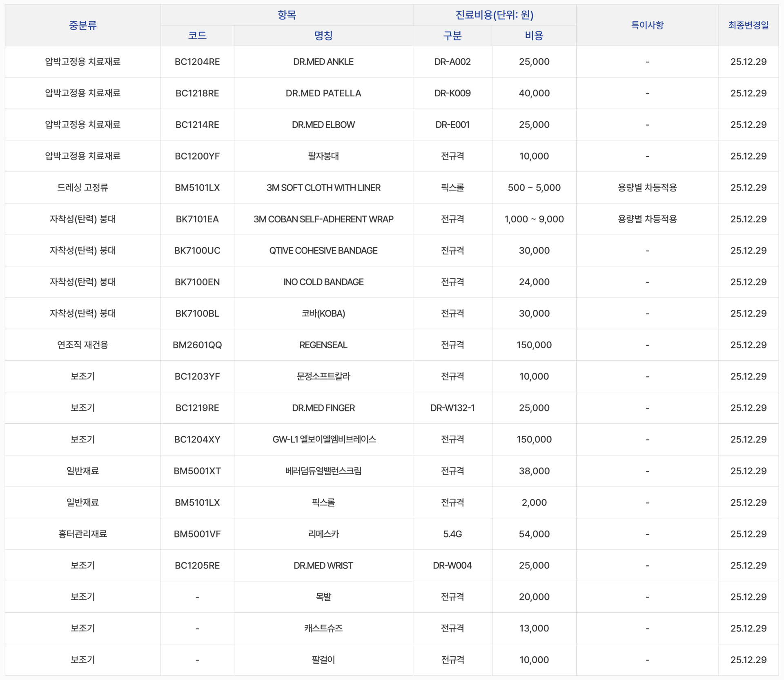Image resolution: width=784 pixels, height=680 pixels.
Task: Click 3M SOFT CLOTH WITH LINER
Action: point(323,187)
